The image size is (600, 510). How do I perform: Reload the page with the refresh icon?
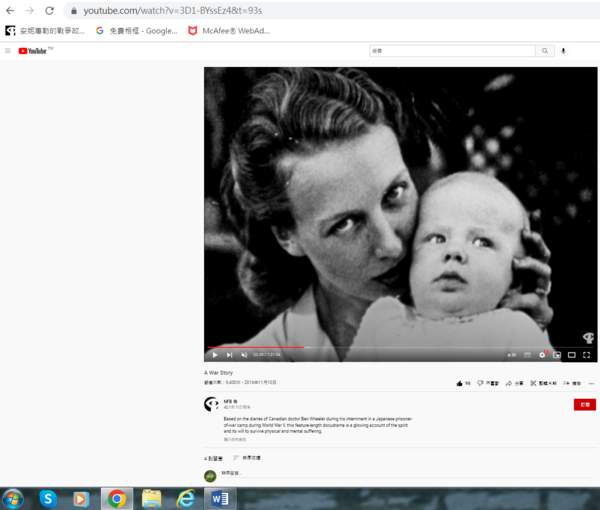(49, 10)
